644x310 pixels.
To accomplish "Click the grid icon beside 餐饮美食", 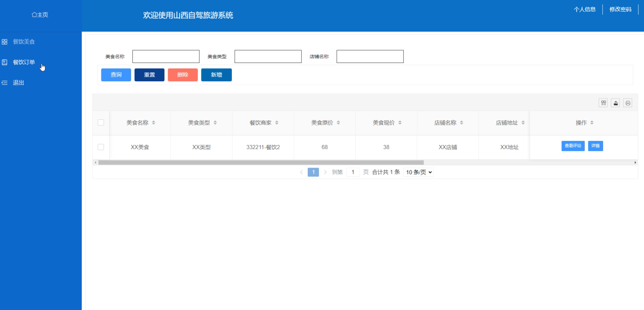I will pos(5,42).
